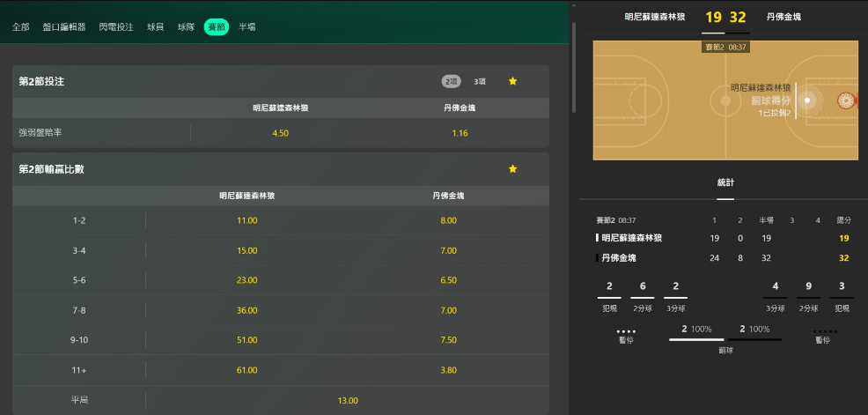Screen dimensions: 868x415
Task: Pick 1-2 margin Nuggets odds 8.00
Action: point(448,220)
